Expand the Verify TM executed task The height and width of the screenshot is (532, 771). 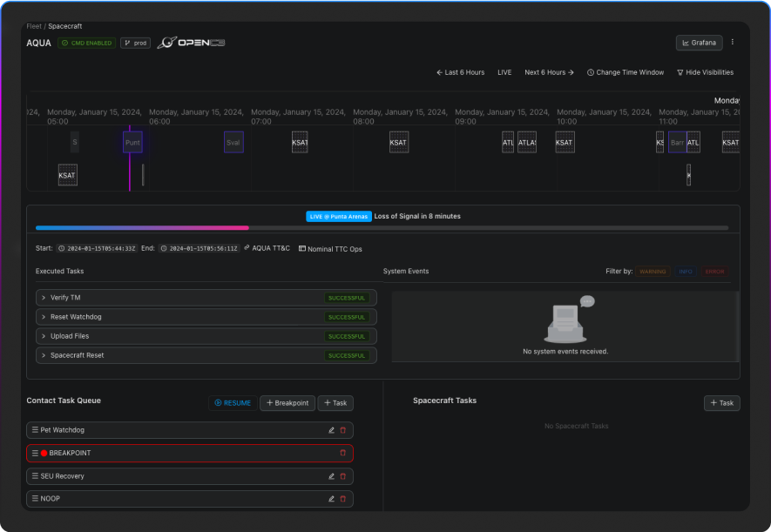pyautogui.click(x=44, y=298)
